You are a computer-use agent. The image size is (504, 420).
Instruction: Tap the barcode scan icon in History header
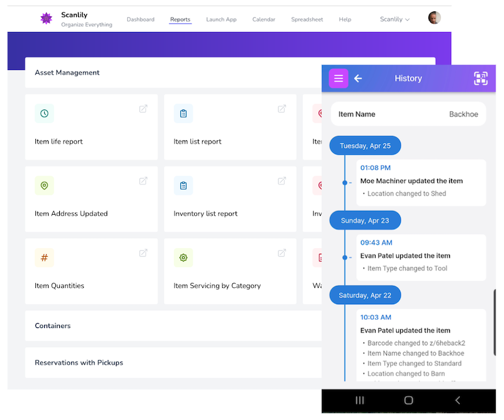(x=481, y=79)
